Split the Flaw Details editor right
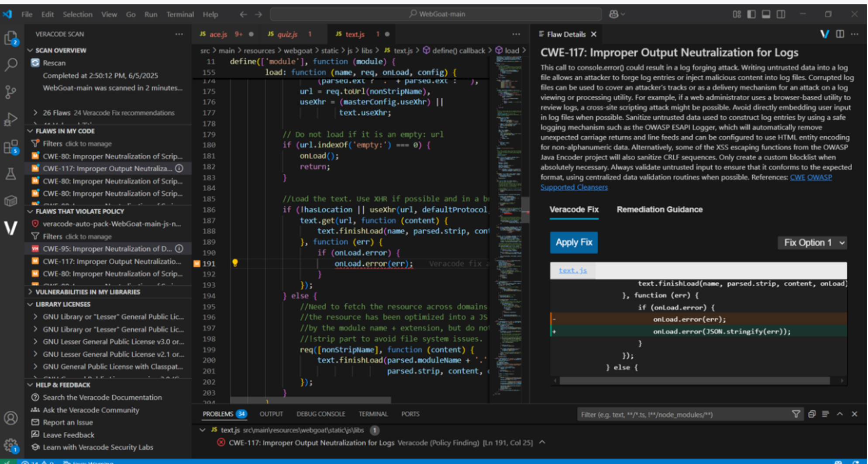868x464 pixels. (840, 34)
